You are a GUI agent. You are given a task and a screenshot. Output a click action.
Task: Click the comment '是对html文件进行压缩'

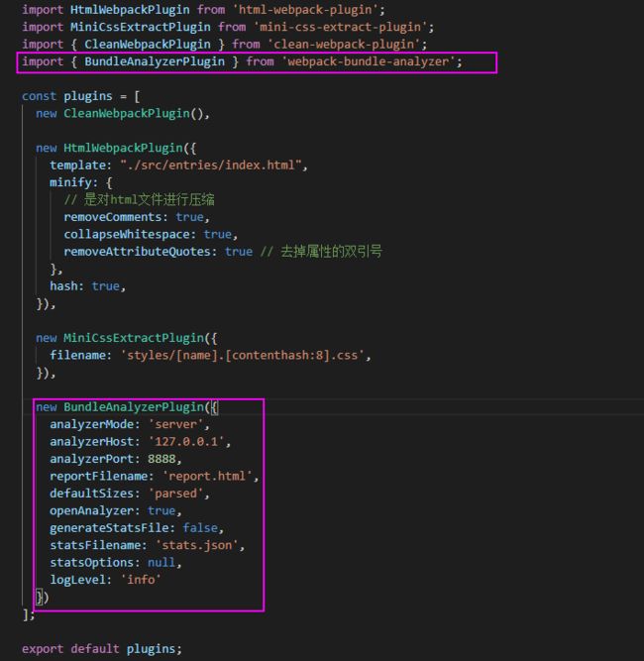click(x=139, y=199)
